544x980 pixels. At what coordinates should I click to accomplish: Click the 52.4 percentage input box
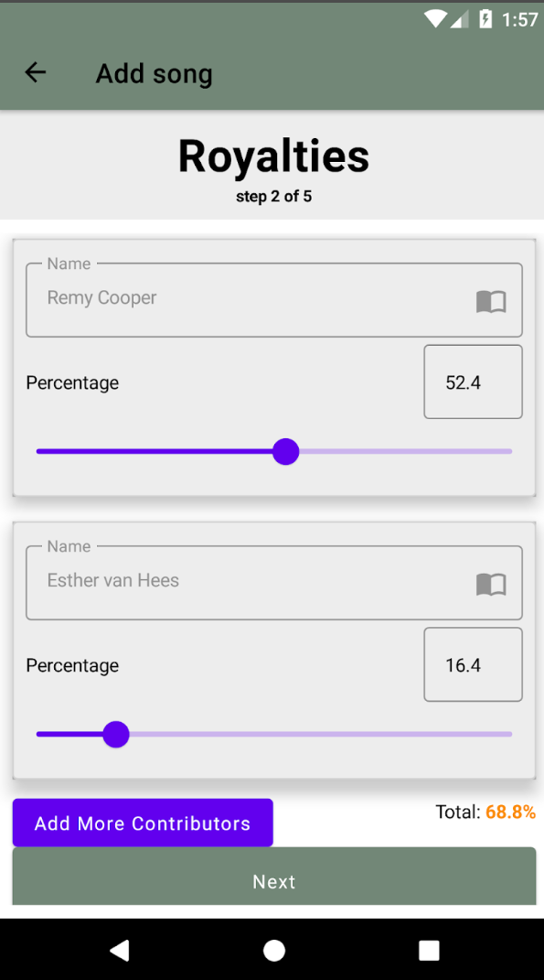point(473,382)
